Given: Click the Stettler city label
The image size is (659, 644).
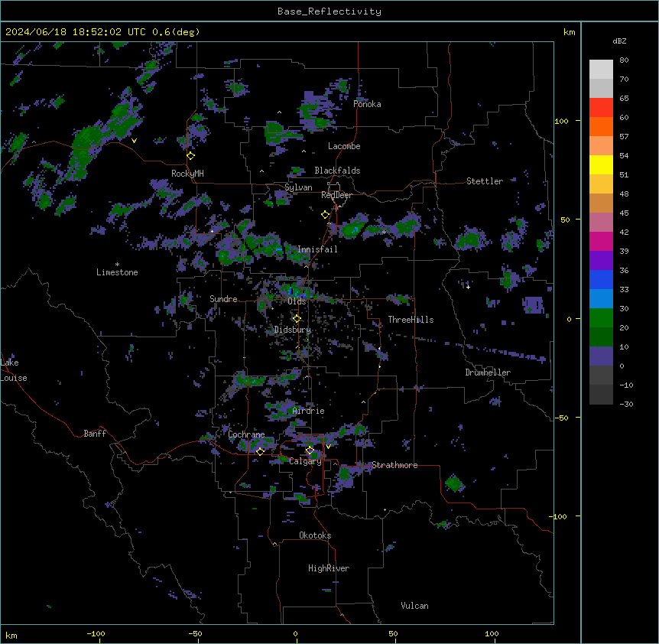Looking at the screenshot, I should click(485, 181).
